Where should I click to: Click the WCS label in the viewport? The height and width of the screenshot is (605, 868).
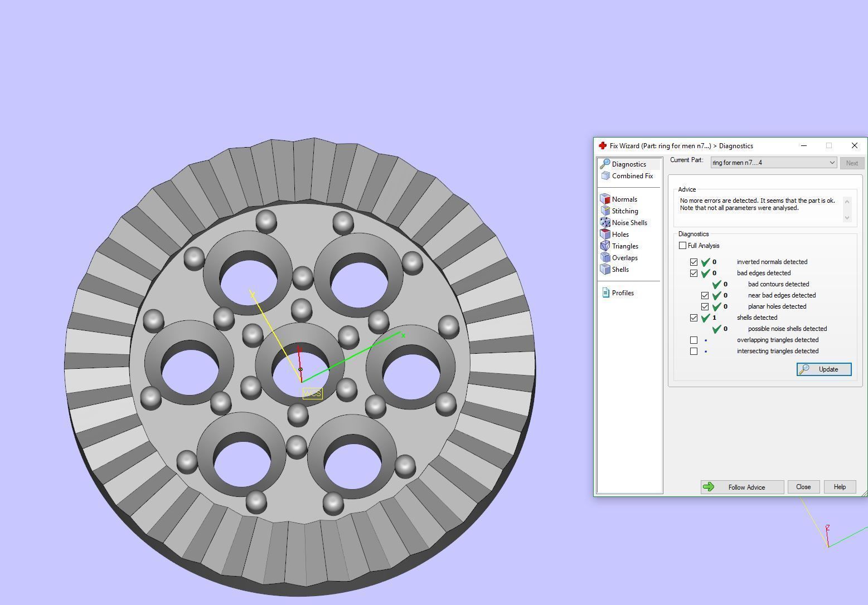313,393
